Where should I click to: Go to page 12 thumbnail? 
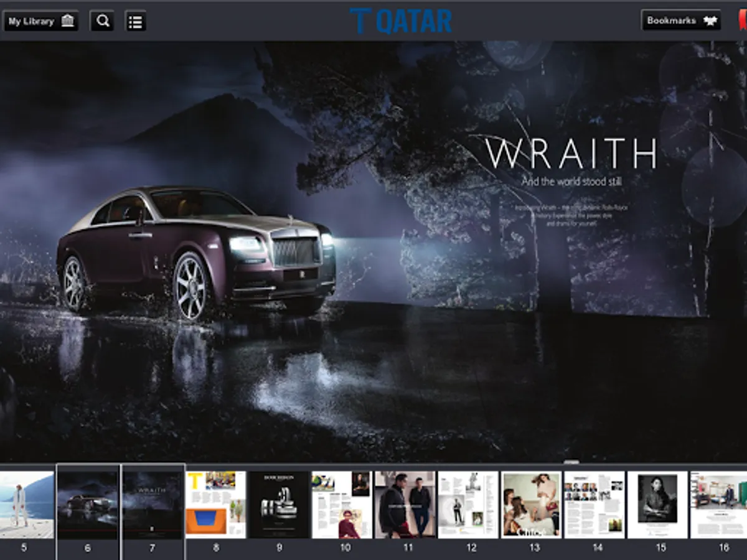[x=469, y=505]
